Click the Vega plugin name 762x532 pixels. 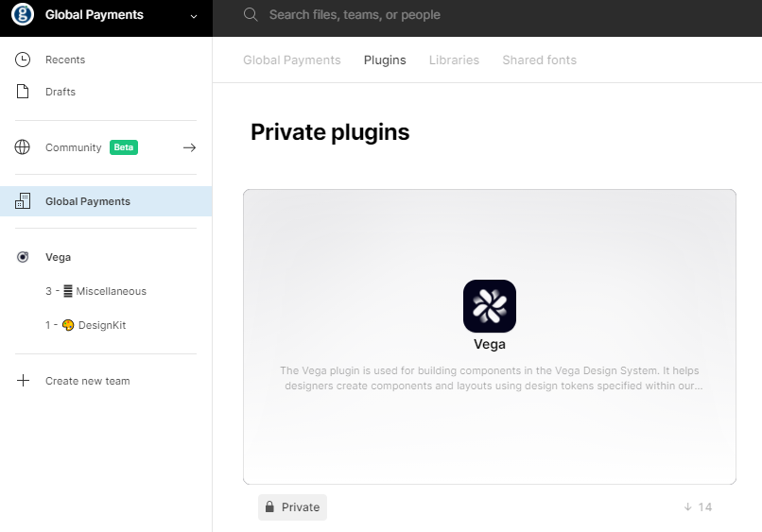coord(490,345)
